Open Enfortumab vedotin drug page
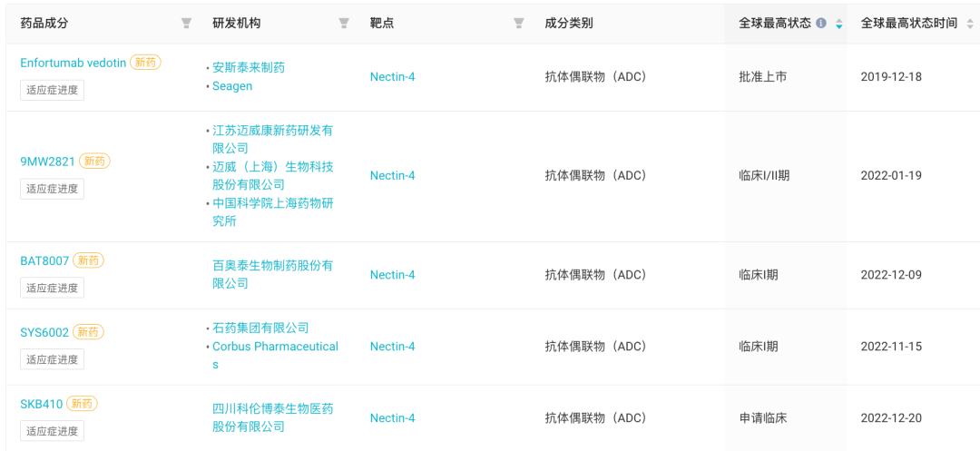The image size is (980, 451). point(73,63)
